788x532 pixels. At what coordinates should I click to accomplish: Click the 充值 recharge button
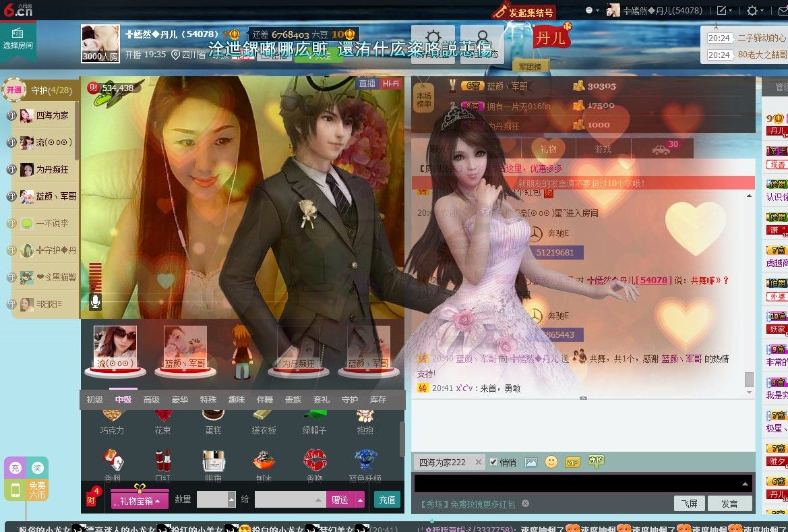coord(387,500)
